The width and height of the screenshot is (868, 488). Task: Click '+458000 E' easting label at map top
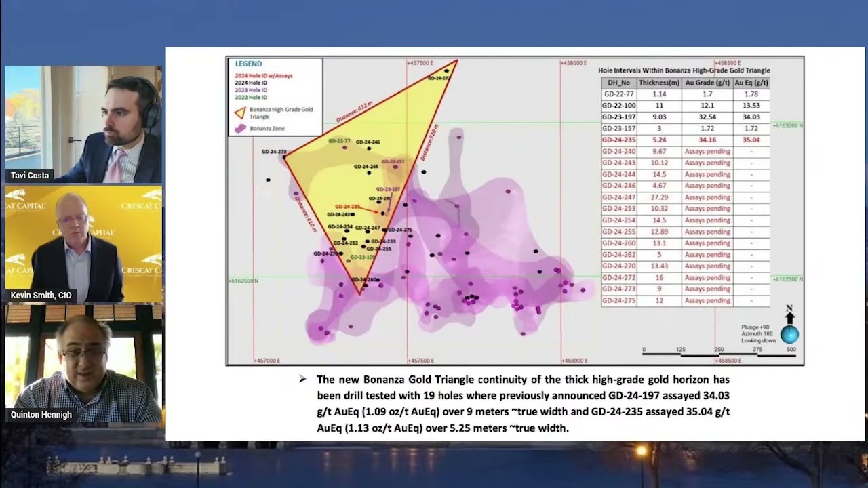point(573,63)
